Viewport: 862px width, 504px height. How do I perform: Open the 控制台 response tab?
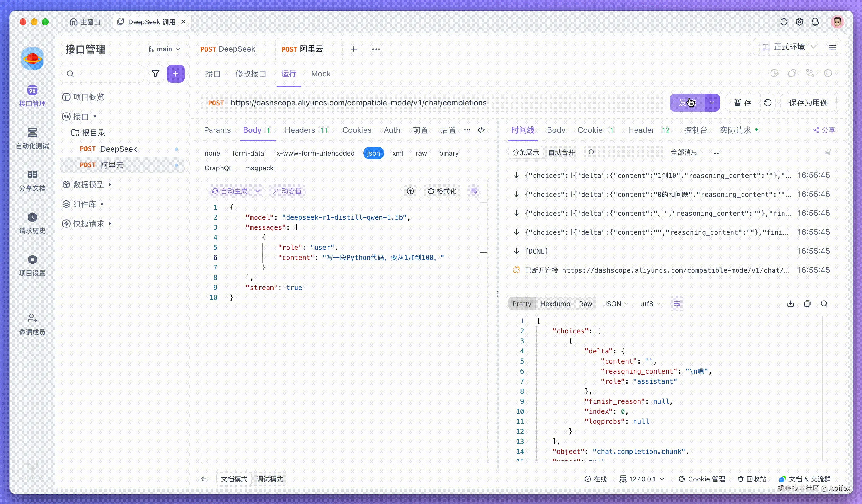(x=696, y=130)
